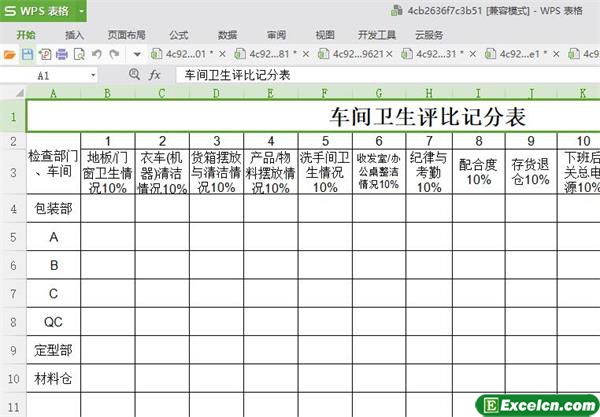Expand the Name Box dropdown arrow
600x417 pixels.
click(93, 75)
